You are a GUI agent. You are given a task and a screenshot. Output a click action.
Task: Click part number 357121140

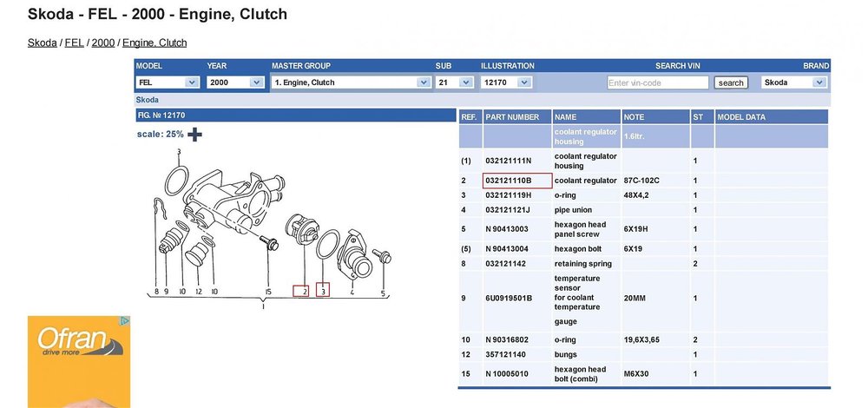pos(505,354)
